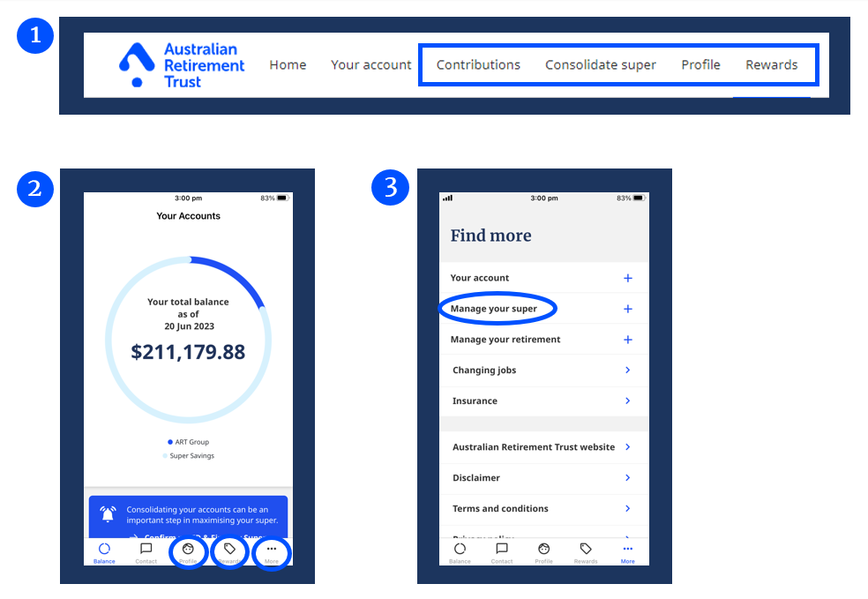The image size is (868, 599).
Task: Tap the bell icon in the consolidation banner
Action: (x=108, y=514)
